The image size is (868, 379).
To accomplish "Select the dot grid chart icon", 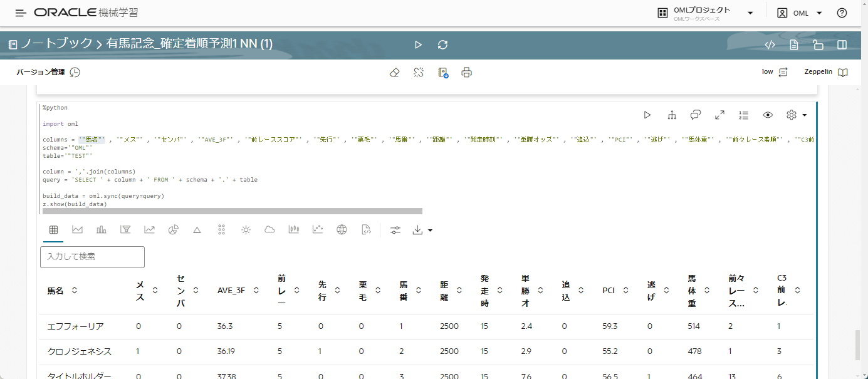I will 221,230.
